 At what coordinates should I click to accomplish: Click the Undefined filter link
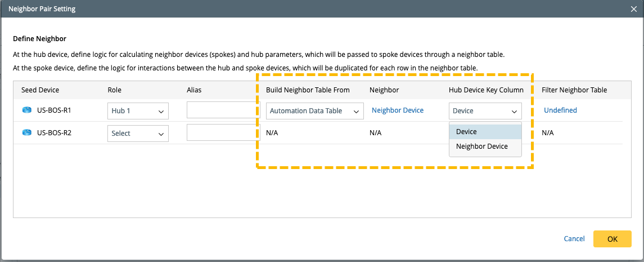[x=560, y=110]
